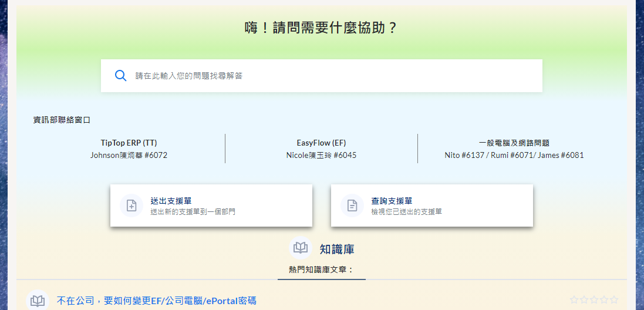The width and height of the screenshot is (644, 310).
Task: Click Johnson's extension #6072 contact line
Action: 129,156
